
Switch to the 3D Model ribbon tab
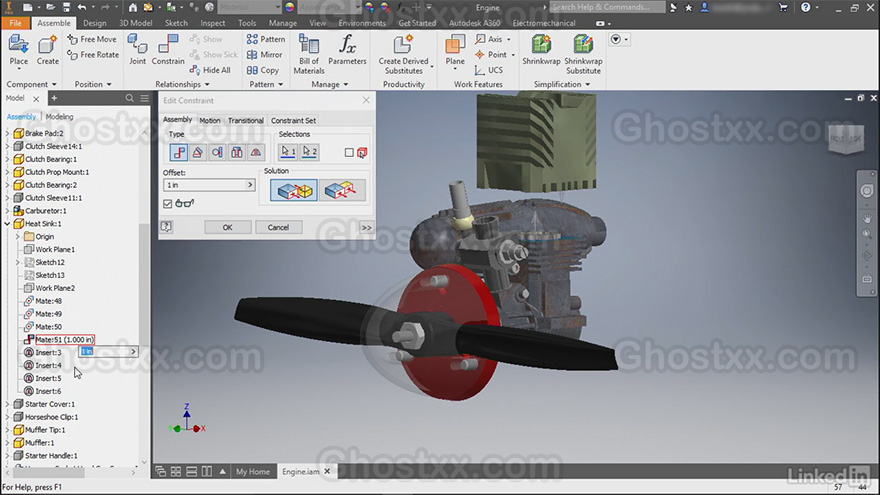tap(135, 23)
